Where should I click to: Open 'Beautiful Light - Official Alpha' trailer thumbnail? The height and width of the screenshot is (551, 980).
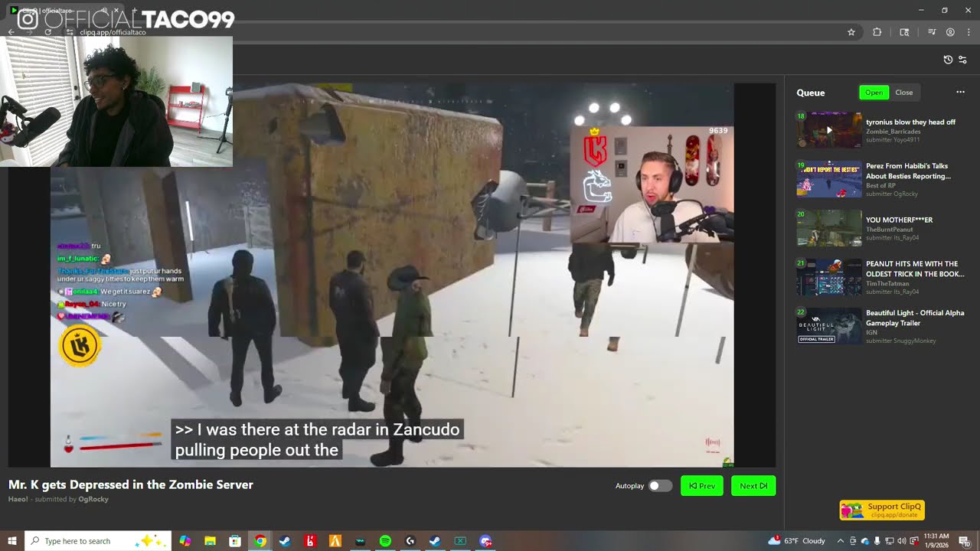pos(829,326)
